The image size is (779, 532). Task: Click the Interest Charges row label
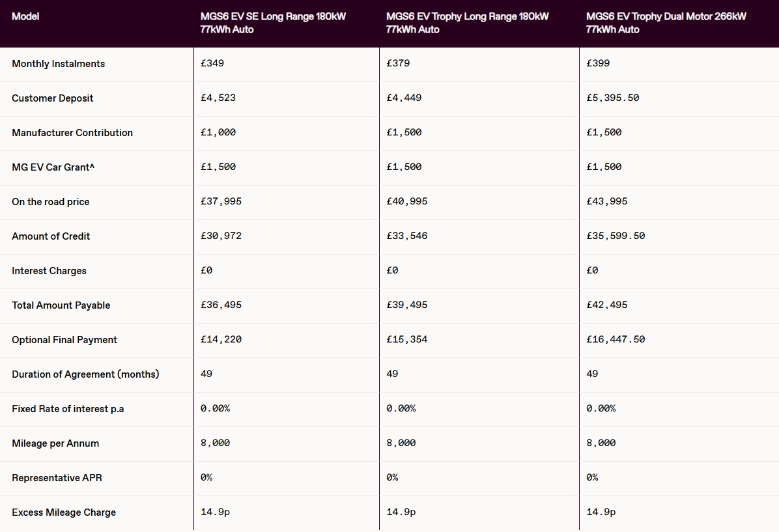(x=50, y=271)
